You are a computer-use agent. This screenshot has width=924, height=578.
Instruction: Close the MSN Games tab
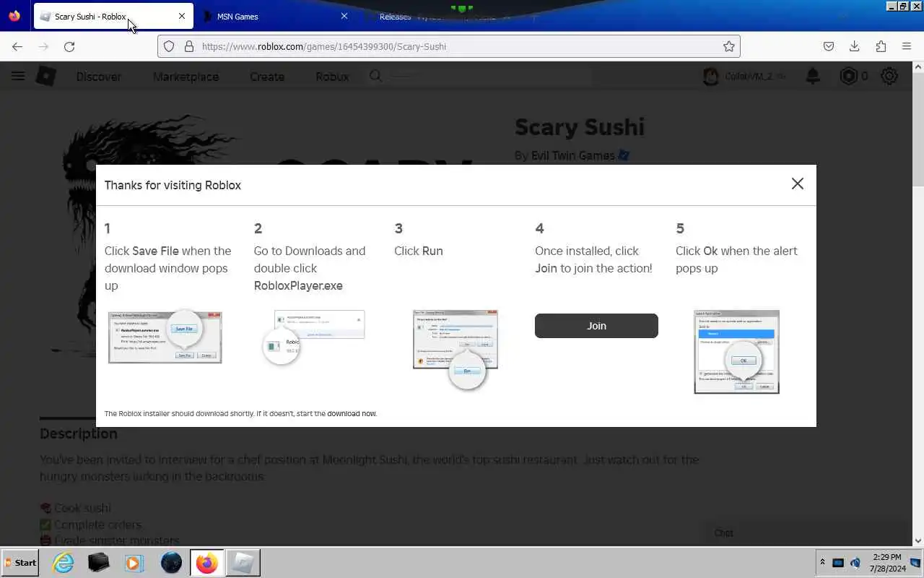344,16
